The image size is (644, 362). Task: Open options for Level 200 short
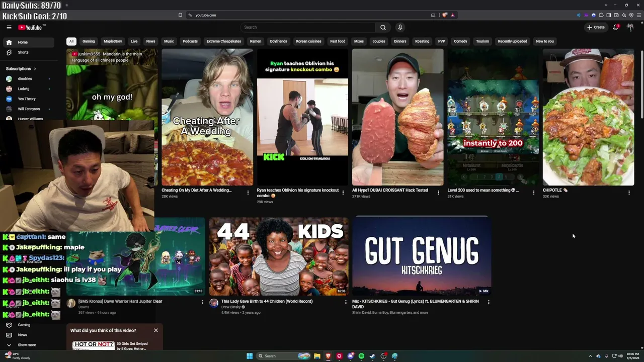click(x=534, y=193)
